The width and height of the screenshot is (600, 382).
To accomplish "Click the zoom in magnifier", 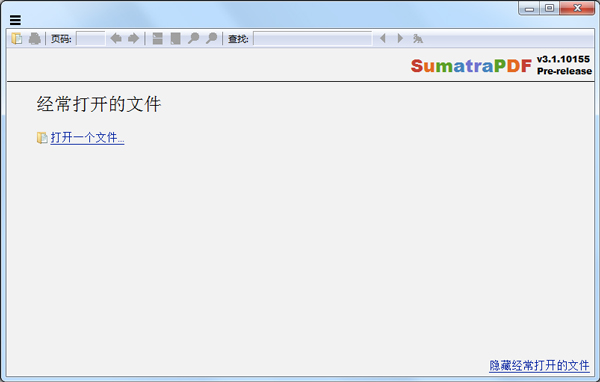I will click(x=211, y=38).
